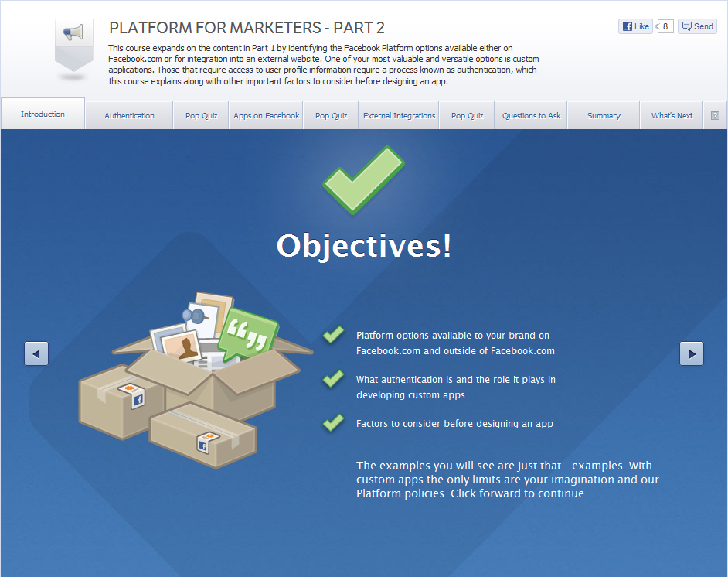This screenshot has height=577, width=728.
Task: Click the cardboard boxes illustration
Action: click(x=195, y=380)
